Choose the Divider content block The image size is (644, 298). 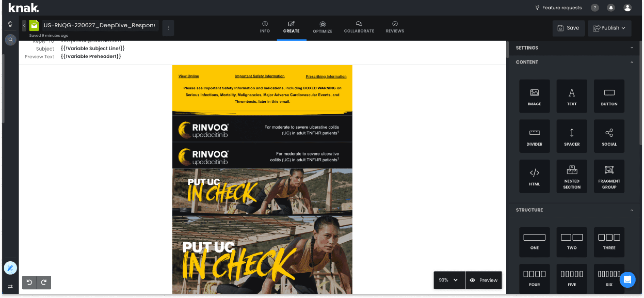coord(534,136)
